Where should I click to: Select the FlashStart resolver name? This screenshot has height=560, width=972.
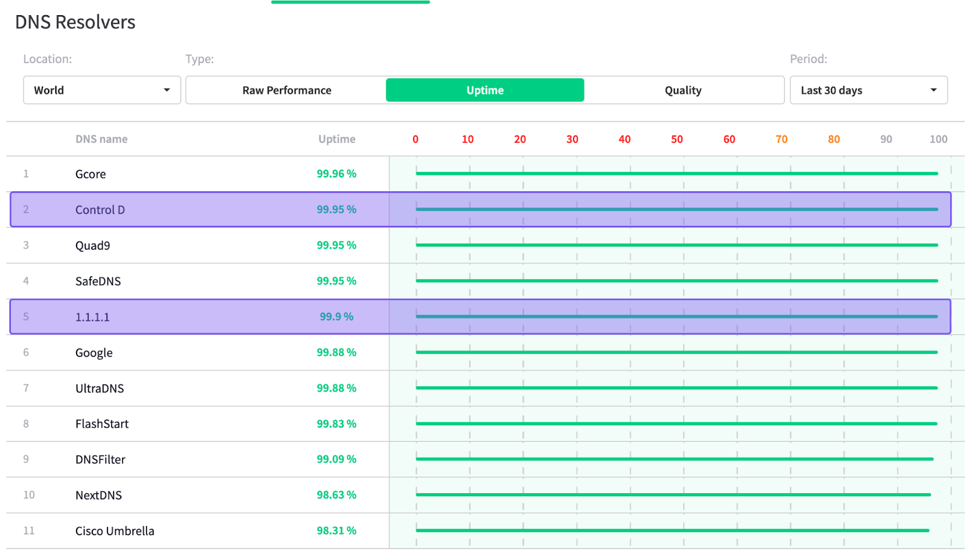102,424
